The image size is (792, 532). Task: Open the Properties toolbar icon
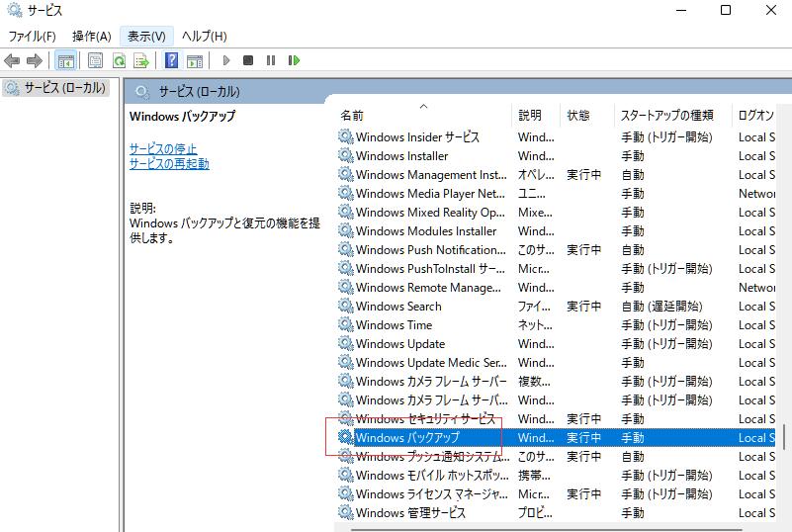tap(95, 61)
